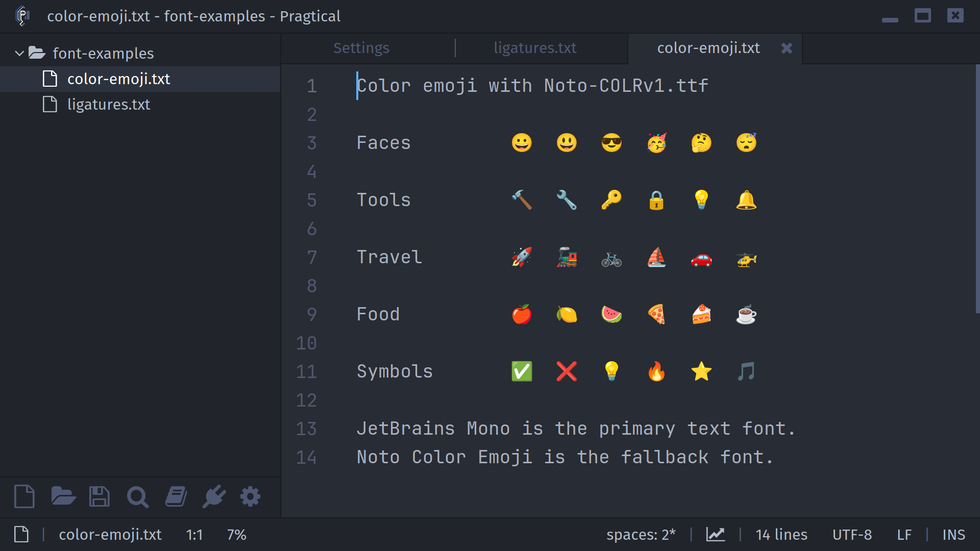
Task: Save file with the floppy disk icon
Action: point(100,496)
